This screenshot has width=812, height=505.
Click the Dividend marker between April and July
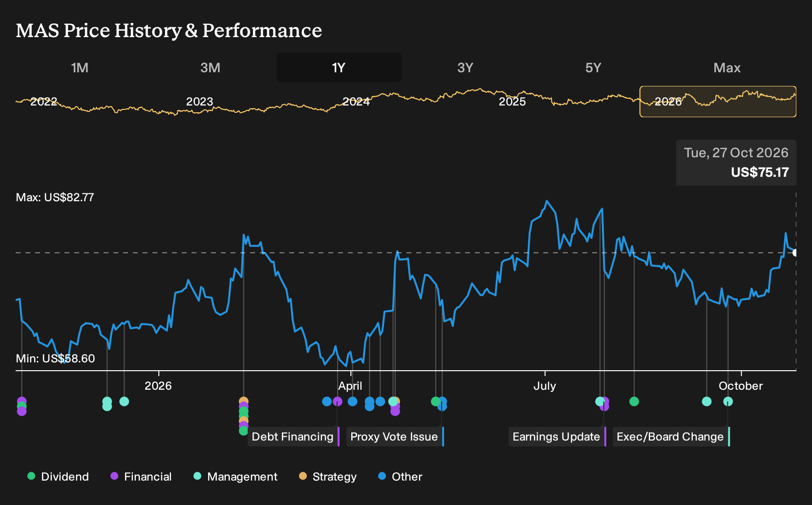pos(436,401)
